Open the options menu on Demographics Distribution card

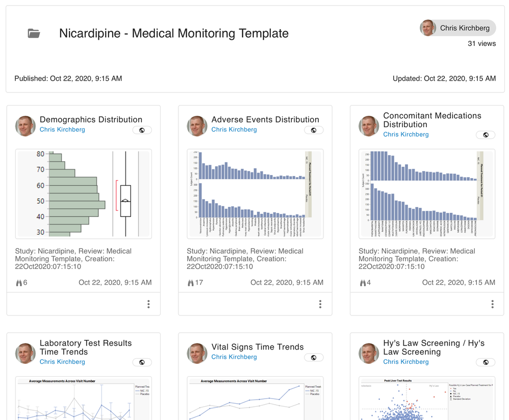148,304
